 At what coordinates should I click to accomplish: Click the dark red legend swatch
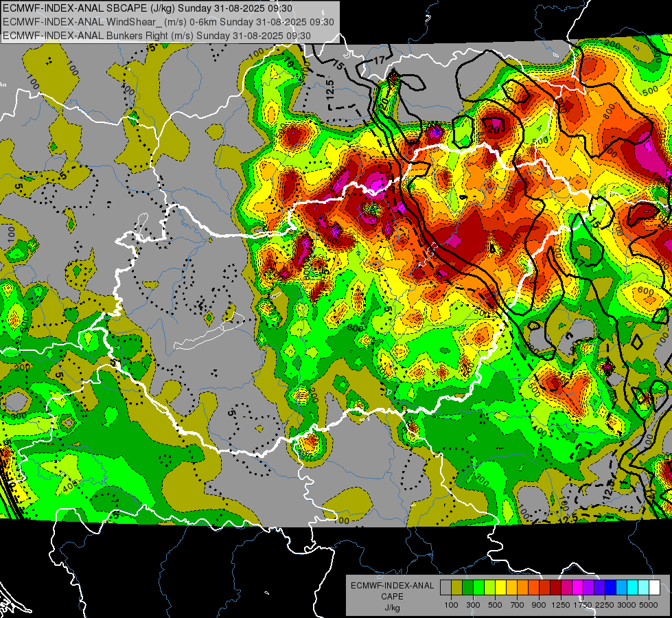tap(556, 587)
